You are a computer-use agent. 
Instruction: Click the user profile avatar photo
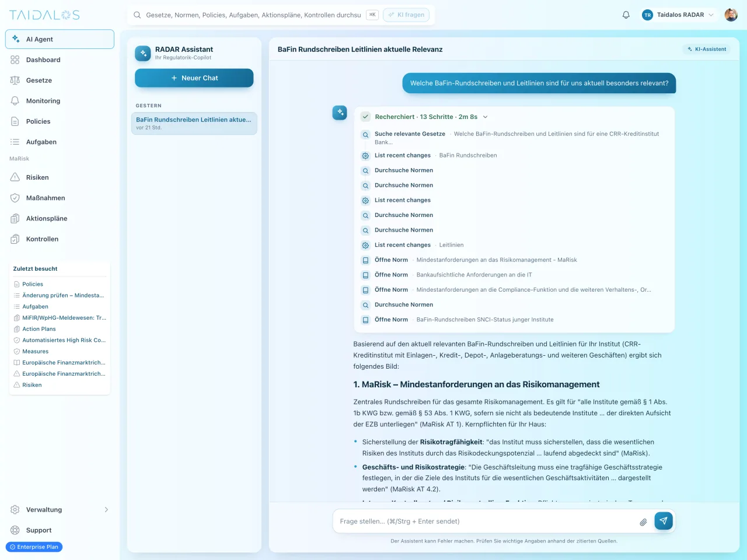click(731, 15)
